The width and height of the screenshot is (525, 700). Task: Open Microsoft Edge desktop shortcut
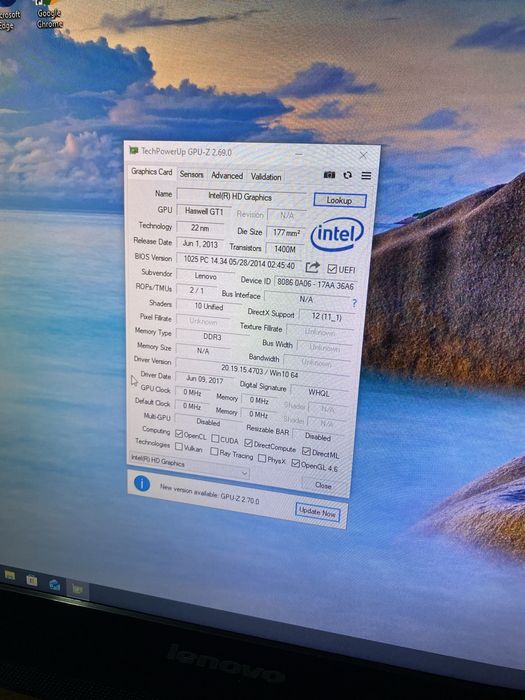8,16
